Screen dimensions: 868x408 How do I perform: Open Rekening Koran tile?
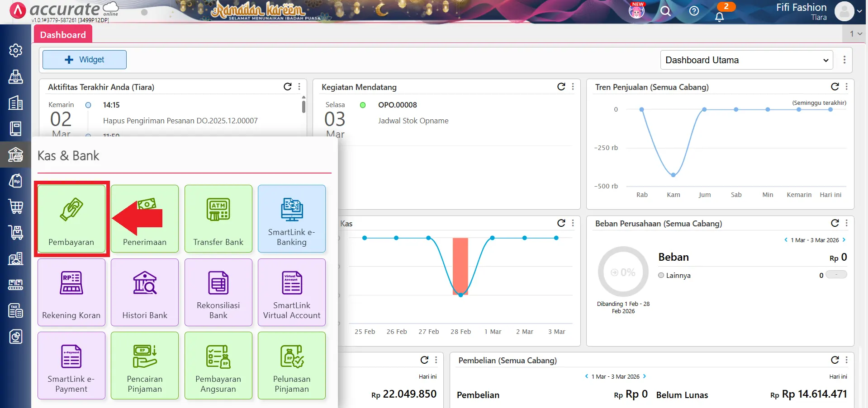71,292
